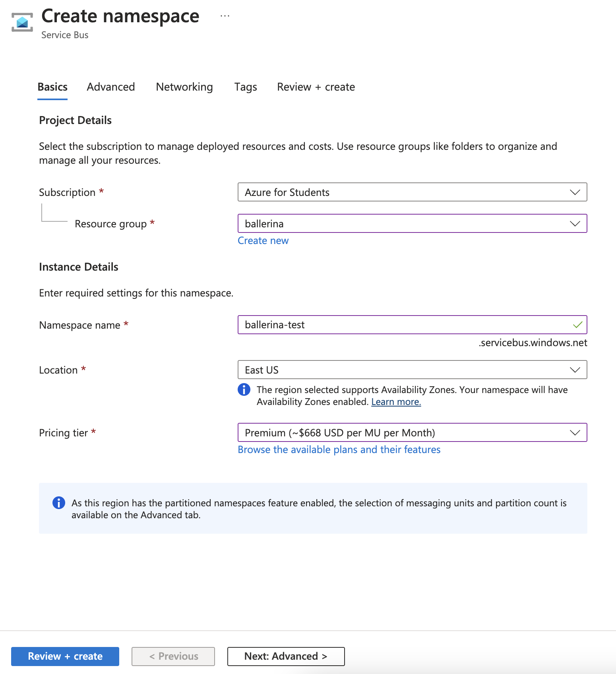The height and width of the screenshot is (674, 616).
Task: Open the Advanced tab
Action: pyautogui.click(x=111, y=87)
